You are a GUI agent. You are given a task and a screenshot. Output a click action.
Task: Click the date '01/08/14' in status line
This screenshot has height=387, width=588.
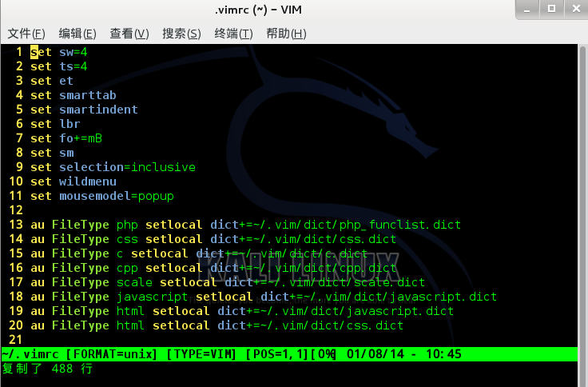[375, 354]
